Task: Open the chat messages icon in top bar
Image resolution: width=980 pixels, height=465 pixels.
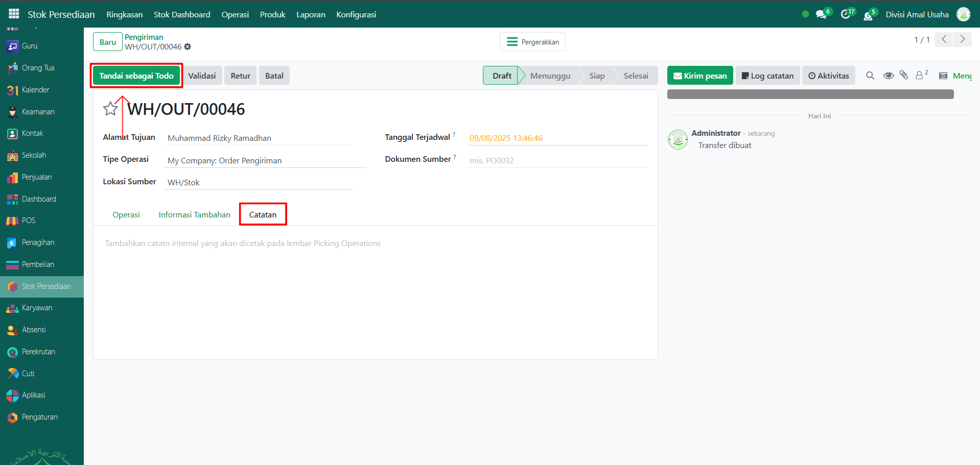Action: pyautogui.click(x=821, y=14)
